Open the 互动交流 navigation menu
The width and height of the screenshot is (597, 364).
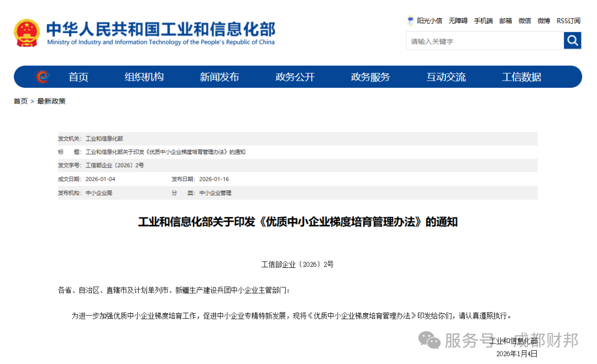click(446, 77)
